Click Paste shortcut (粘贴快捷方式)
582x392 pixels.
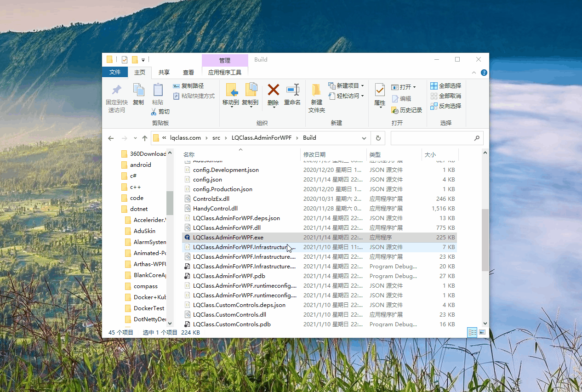tap(194, 96)
